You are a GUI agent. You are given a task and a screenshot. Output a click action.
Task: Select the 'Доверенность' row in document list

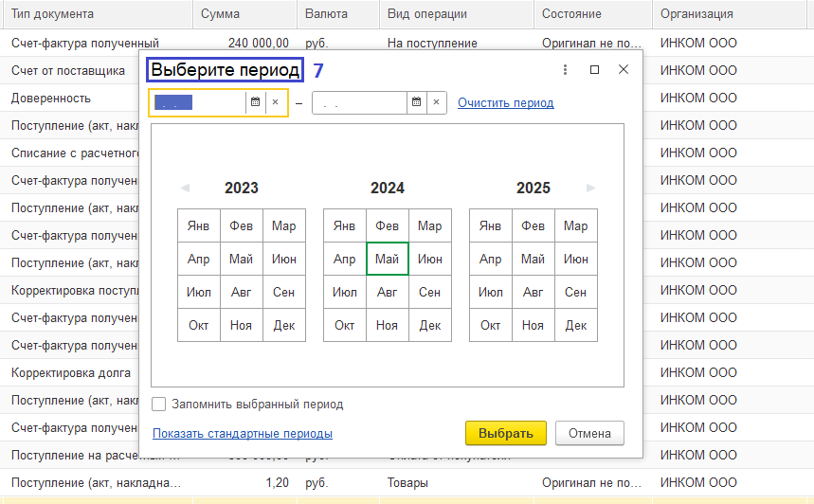pyautogui.click(x=51, y=98)
